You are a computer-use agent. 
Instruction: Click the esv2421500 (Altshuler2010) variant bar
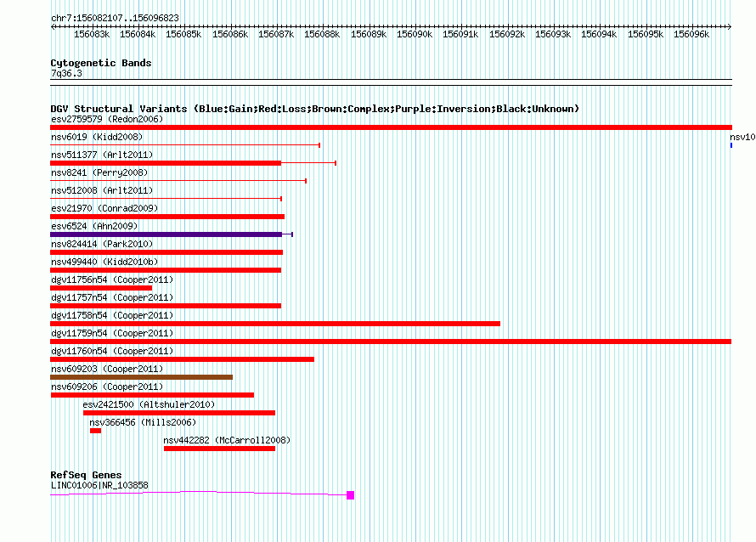coord(179,413)
